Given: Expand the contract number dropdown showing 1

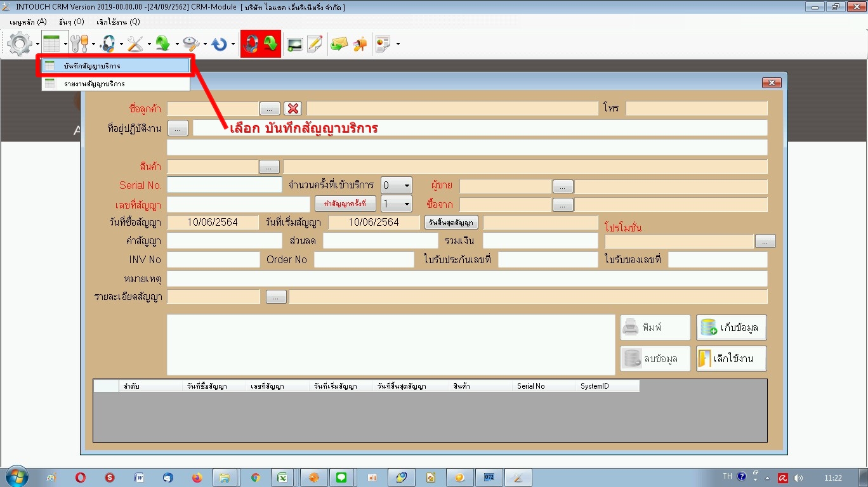Looking at the screenshot, I should 406,204.
